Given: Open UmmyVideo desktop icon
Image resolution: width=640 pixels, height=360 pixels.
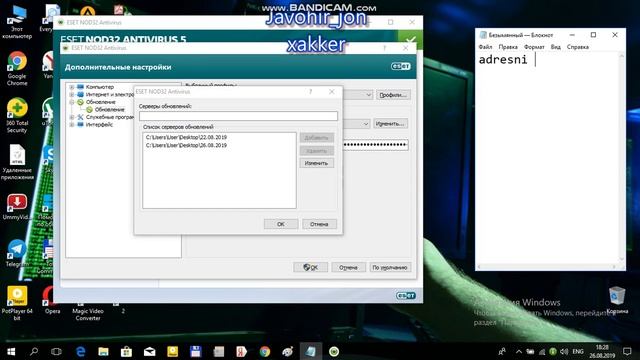Looking at the screenshot, I should (17, 207).
